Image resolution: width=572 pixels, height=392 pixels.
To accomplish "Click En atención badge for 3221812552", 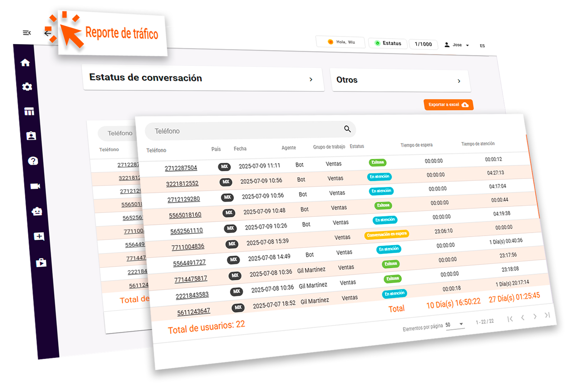I will tap(379, 177).
